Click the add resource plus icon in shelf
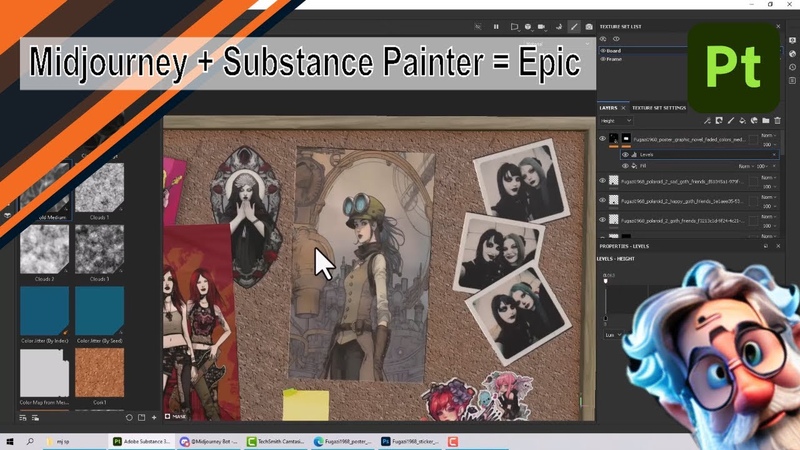The width and height of the screenshot is (800, 450). click(x=154, y=417)
